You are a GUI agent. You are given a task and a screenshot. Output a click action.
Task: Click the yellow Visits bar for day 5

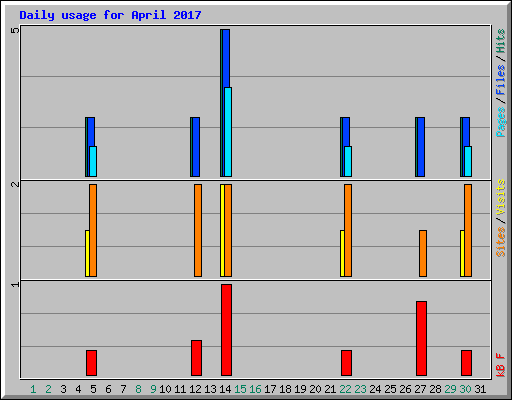[87, 253]
